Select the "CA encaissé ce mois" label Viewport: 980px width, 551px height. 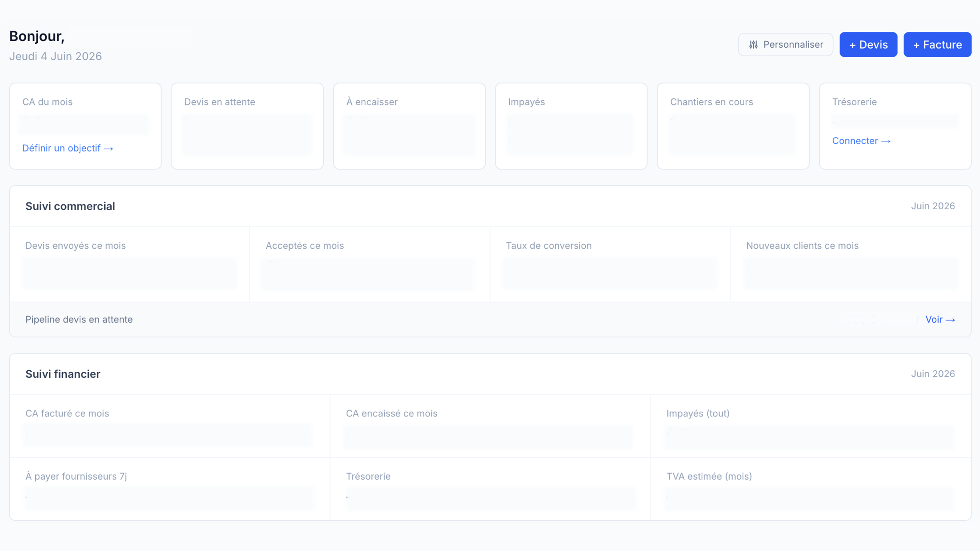tap(392, 413)
